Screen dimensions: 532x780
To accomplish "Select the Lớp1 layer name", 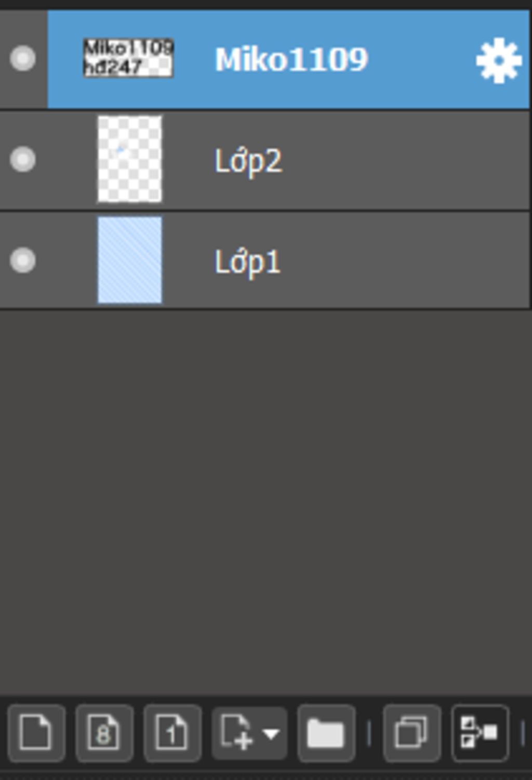I will [x=248, y=262].
